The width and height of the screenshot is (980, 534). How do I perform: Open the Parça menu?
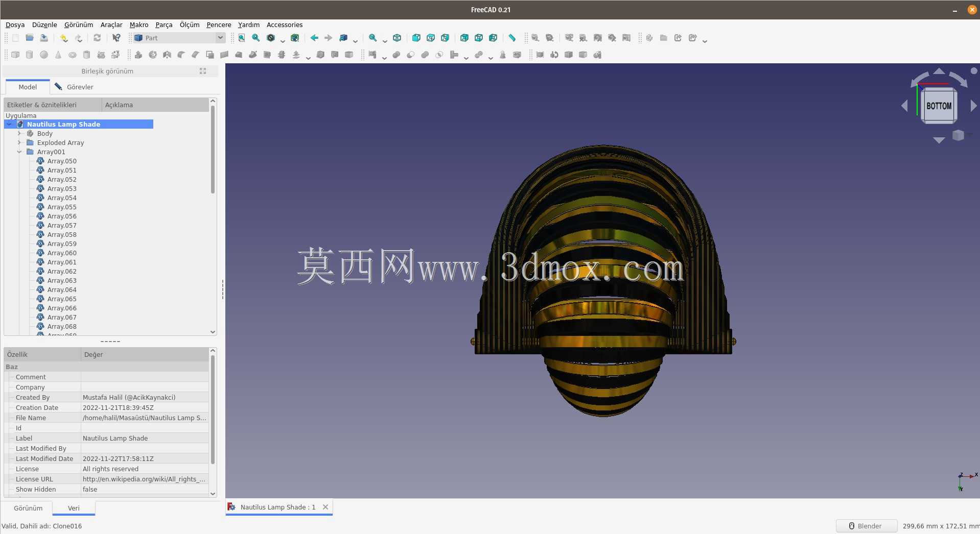[x=164, y=25]
